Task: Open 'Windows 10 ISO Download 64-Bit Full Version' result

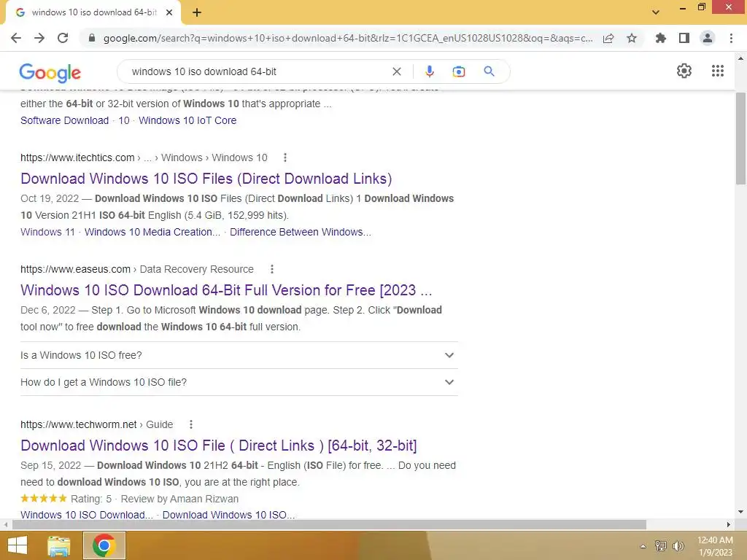Action: 226,290
